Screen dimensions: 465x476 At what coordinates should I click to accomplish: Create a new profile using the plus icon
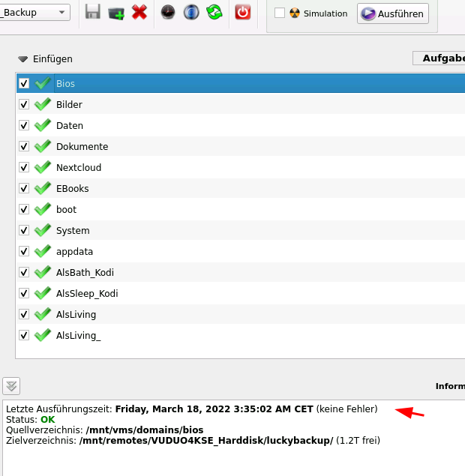(116, 13)
